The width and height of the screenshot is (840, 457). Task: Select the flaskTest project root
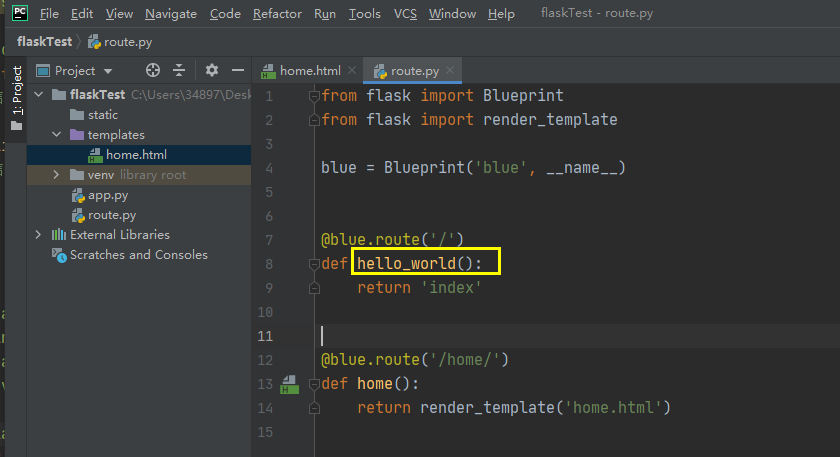[x=97, y=95]
